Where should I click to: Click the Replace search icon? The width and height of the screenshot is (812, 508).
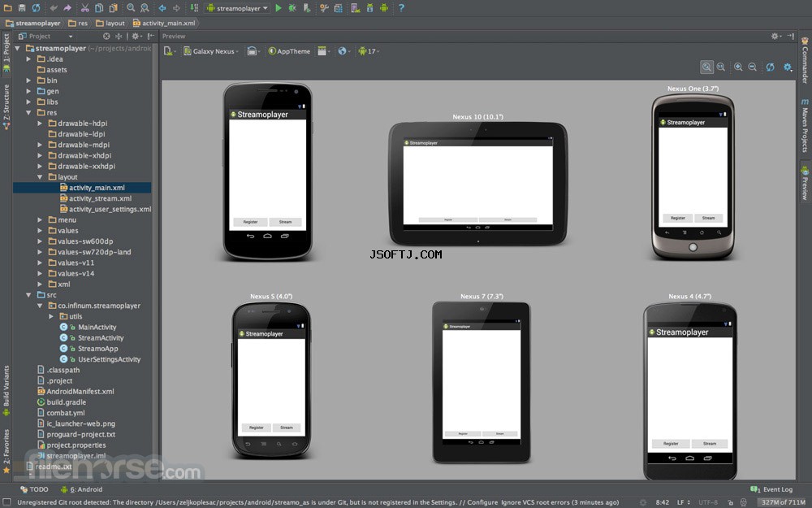click(145, 8)
